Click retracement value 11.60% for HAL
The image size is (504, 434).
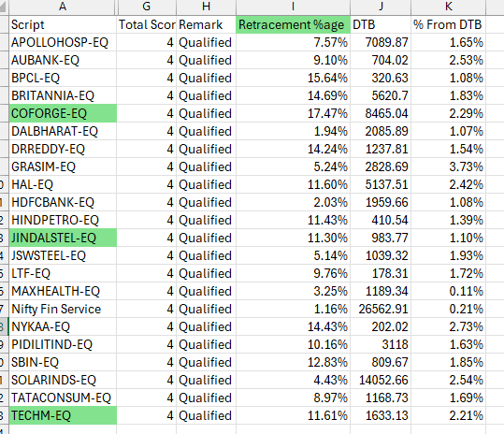(293, 184)
